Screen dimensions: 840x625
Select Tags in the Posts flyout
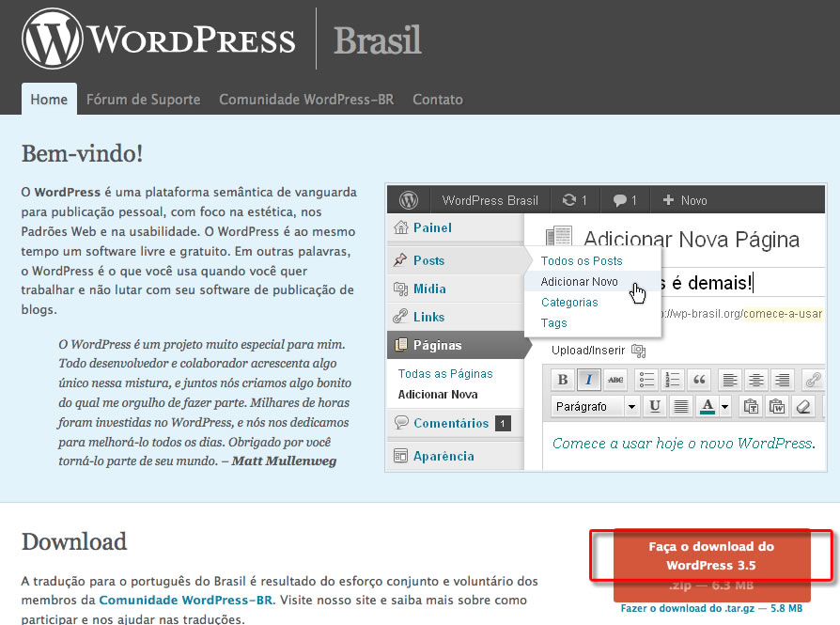coord(553,323)
